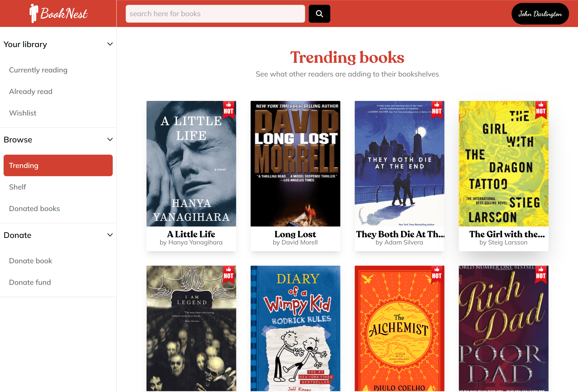Image resolution: width=578 pixels, height=392 pixels.
Task: Go to Donated books
Action: tap(34, 208)
